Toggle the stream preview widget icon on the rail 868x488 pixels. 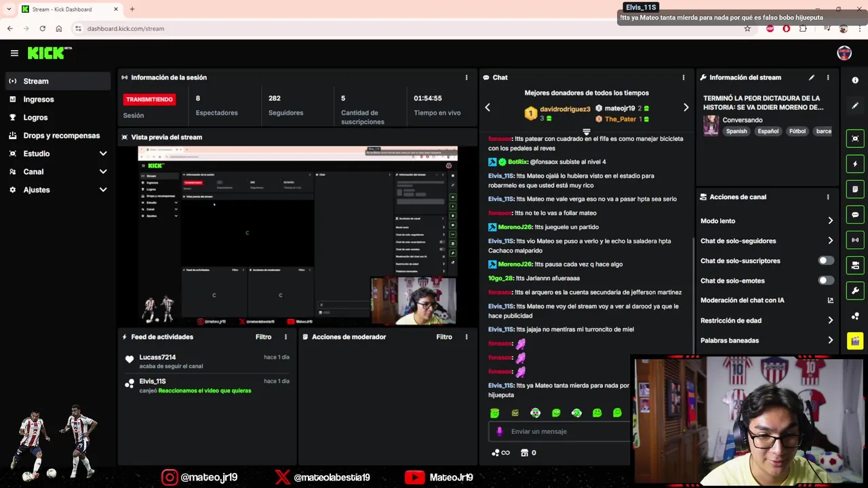click(x=855, y=138)
